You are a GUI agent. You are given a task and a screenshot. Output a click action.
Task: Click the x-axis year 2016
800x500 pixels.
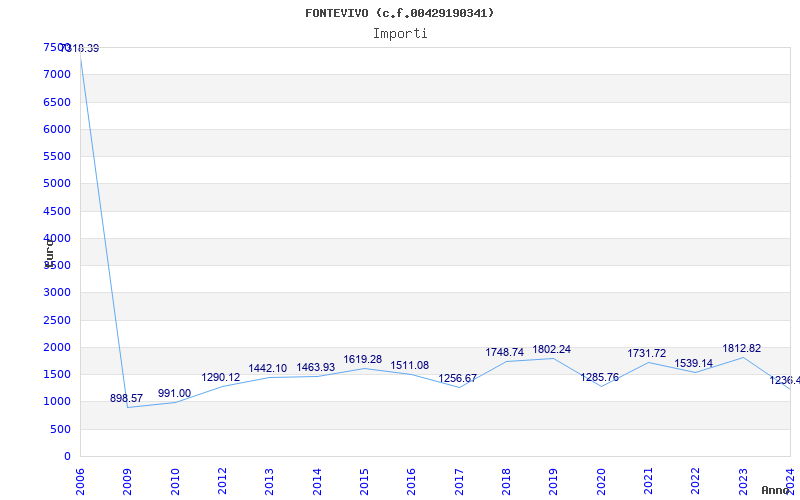click(412, 482)
